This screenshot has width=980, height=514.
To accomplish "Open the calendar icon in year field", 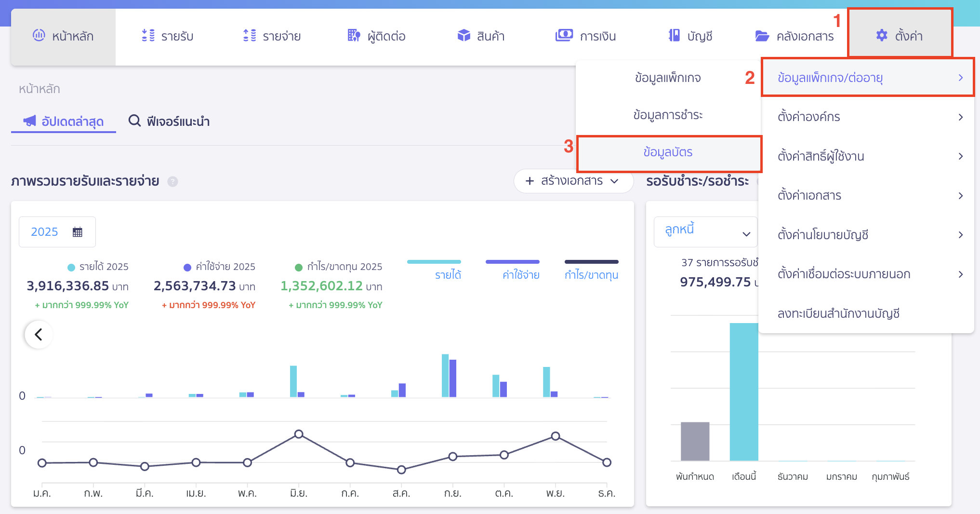I will 77,232.
